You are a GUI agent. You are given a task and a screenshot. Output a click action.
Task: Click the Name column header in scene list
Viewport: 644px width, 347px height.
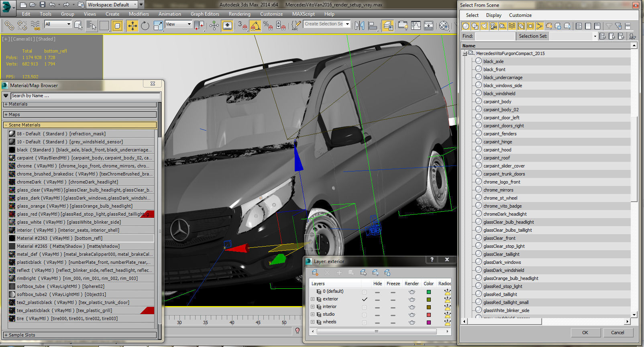[x=546, y=46]
